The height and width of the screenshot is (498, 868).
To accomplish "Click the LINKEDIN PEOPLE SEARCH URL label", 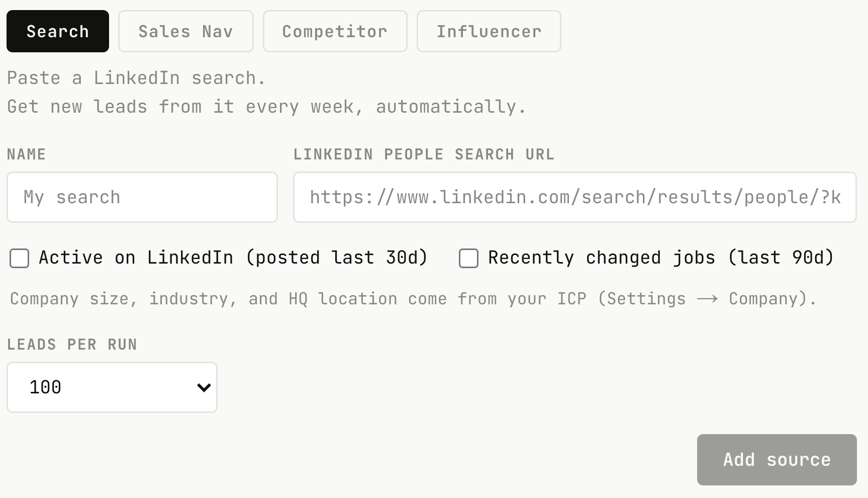I will point(424,154).
